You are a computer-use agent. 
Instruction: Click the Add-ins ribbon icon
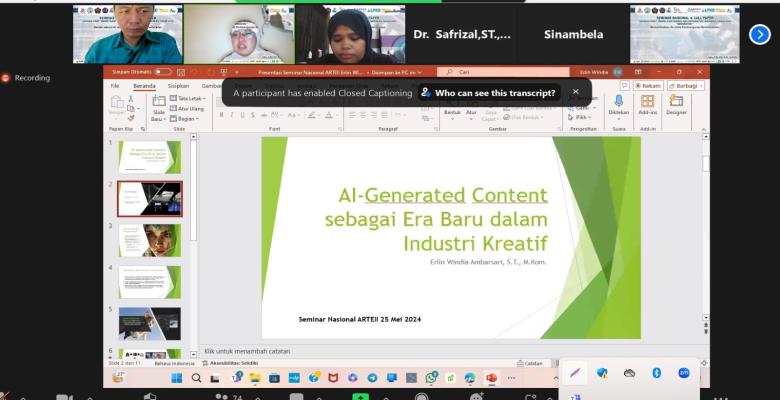[x=647, y=102]
